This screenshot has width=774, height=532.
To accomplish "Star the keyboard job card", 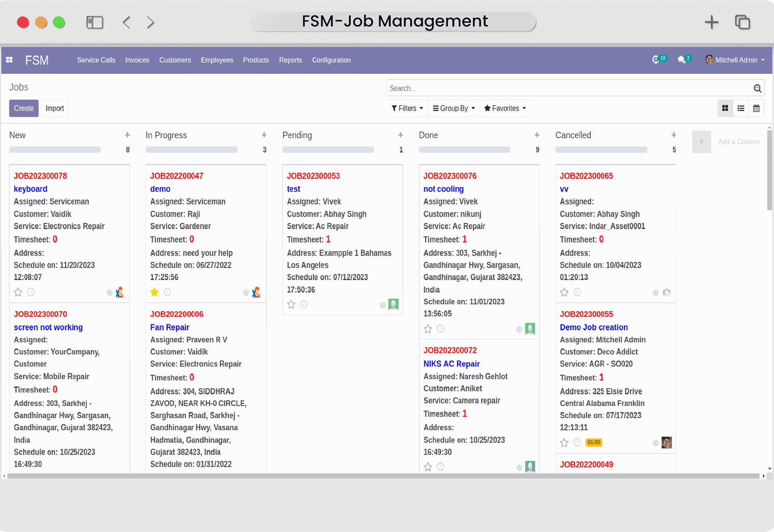I will 18,292.
